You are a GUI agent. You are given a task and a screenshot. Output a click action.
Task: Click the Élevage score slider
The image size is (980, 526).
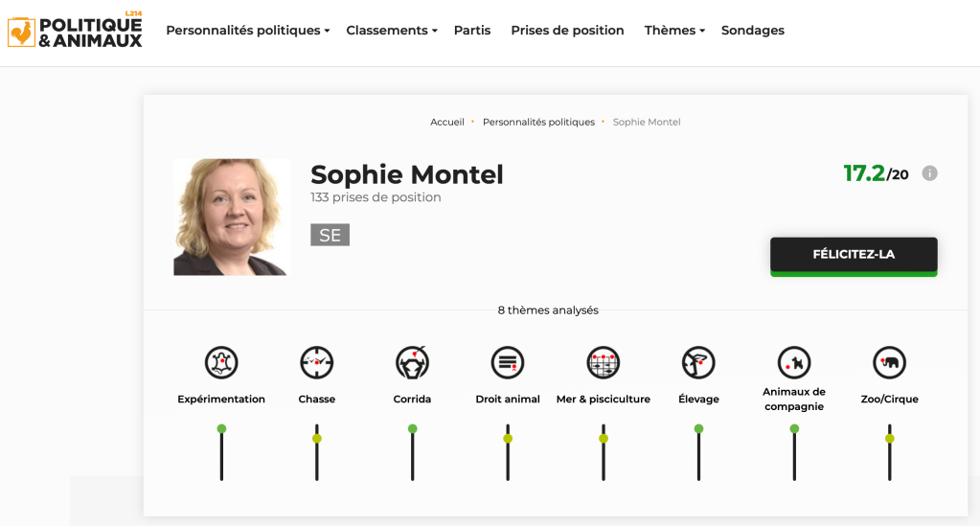click(698, 452)
